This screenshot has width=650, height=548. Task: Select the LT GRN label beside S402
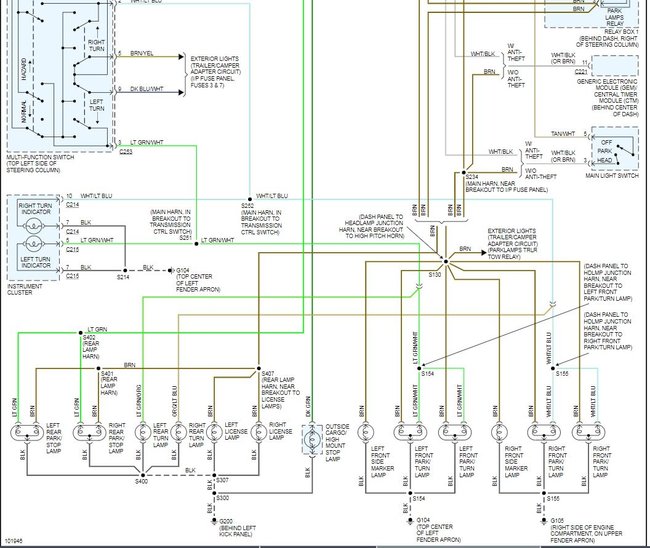pyautogui.click(x=97, y=330)
